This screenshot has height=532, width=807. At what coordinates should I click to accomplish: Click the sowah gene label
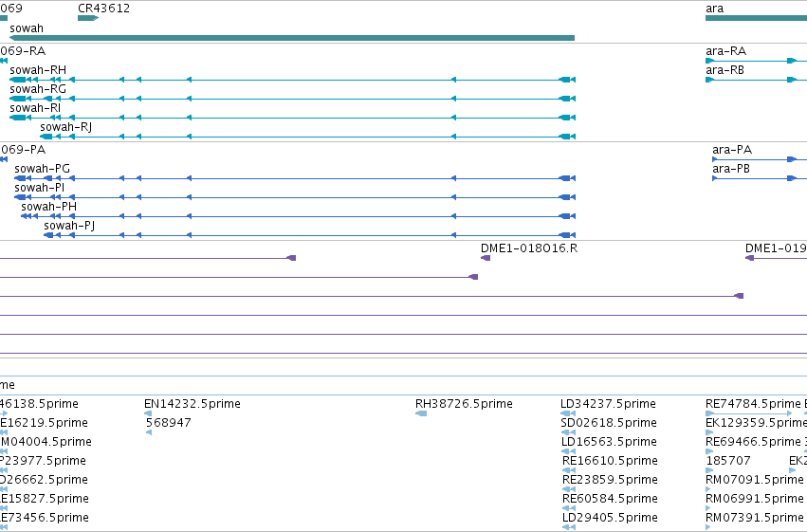click(x=27, y=28)
